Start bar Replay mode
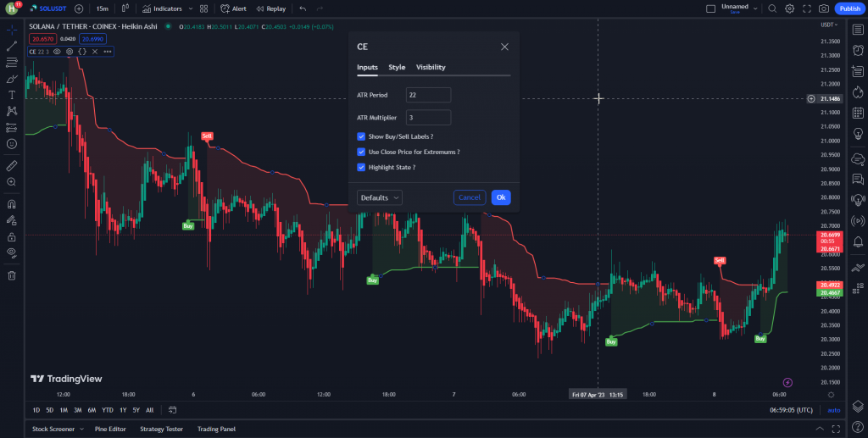868x438 pixels. pyautogui.click(x=270, y=8)
